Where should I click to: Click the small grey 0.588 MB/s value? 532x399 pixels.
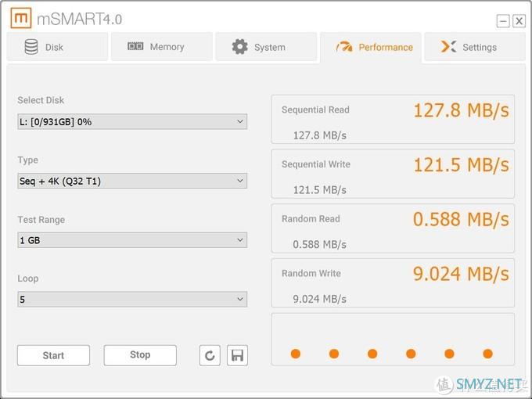pos(320,245)
